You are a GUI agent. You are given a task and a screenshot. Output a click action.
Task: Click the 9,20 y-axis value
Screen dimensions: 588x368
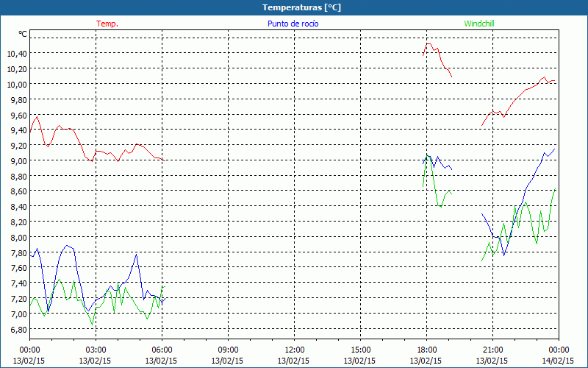pyautogui.click(x=18, y=146)
